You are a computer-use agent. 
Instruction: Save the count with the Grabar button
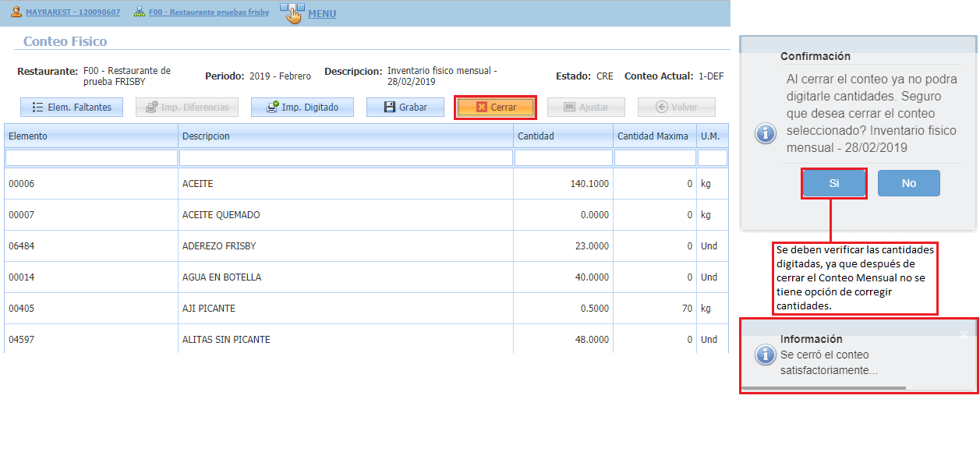tap(405, 108)
